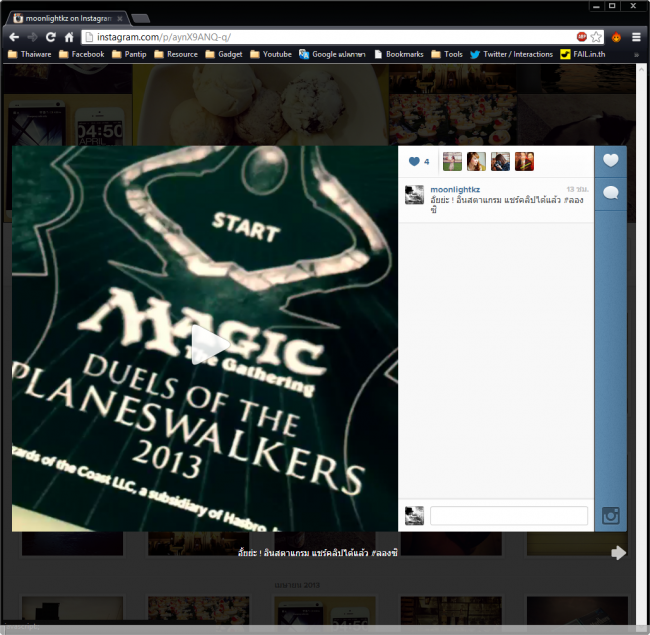
Task: Click the speech bubble comment icon
Action: [x=611, y=193]
